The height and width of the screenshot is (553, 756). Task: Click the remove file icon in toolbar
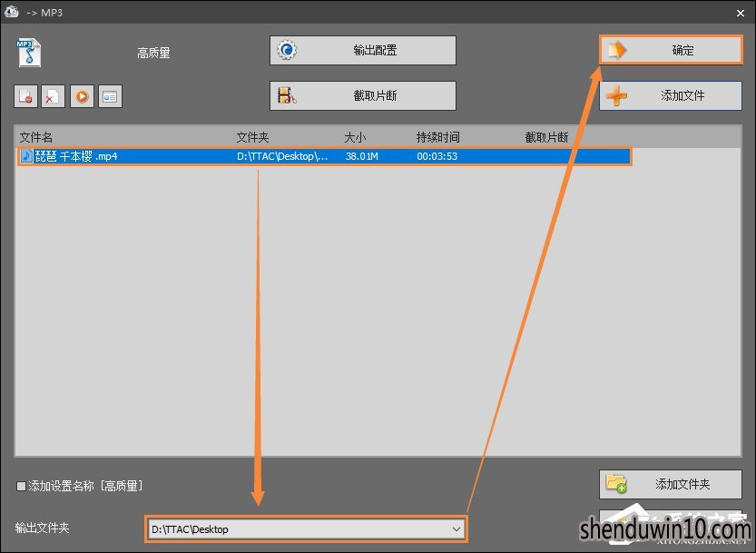click(25, 96)
